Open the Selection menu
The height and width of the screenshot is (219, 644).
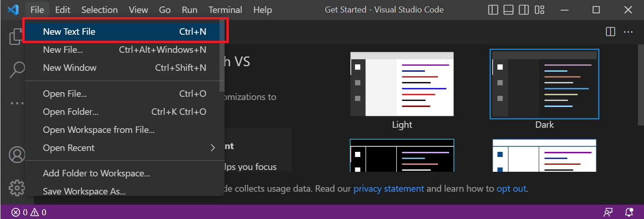[x=99, y=10]
